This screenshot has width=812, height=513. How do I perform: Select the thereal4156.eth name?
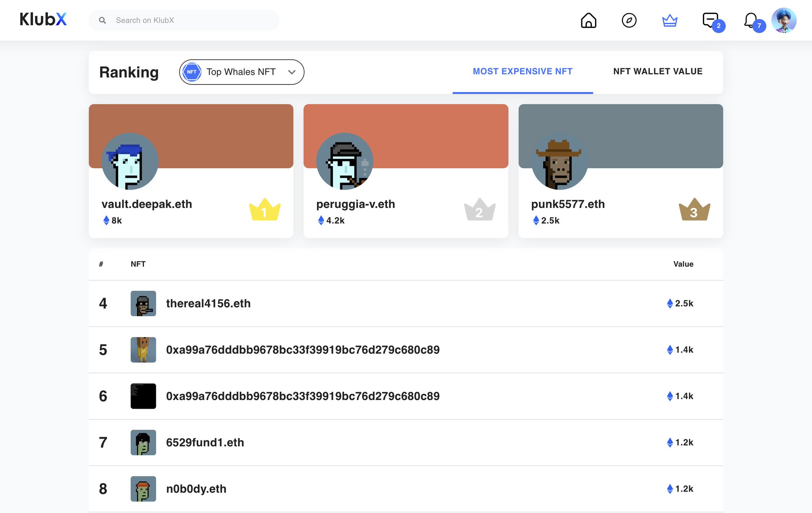208,304
